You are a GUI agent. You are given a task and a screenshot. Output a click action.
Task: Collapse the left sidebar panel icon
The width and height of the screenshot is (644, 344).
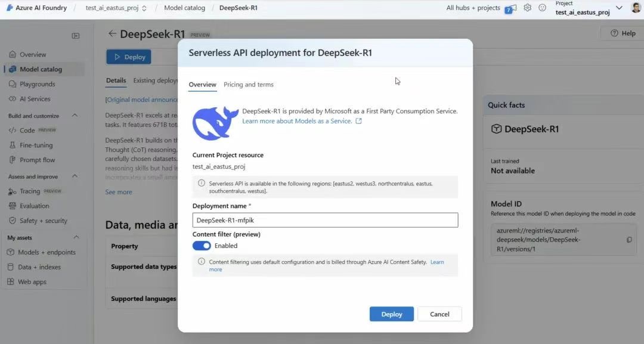coord(76,36)
